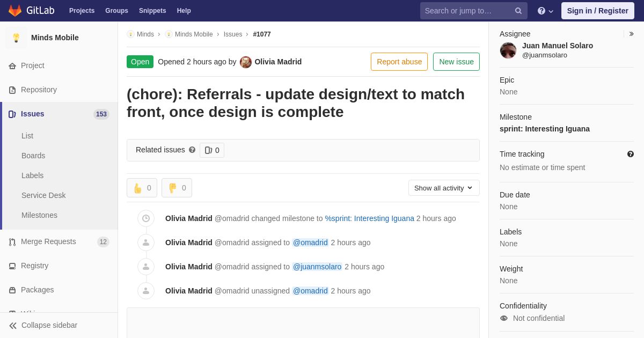Click the Sign in / Register button

[598, 11]
